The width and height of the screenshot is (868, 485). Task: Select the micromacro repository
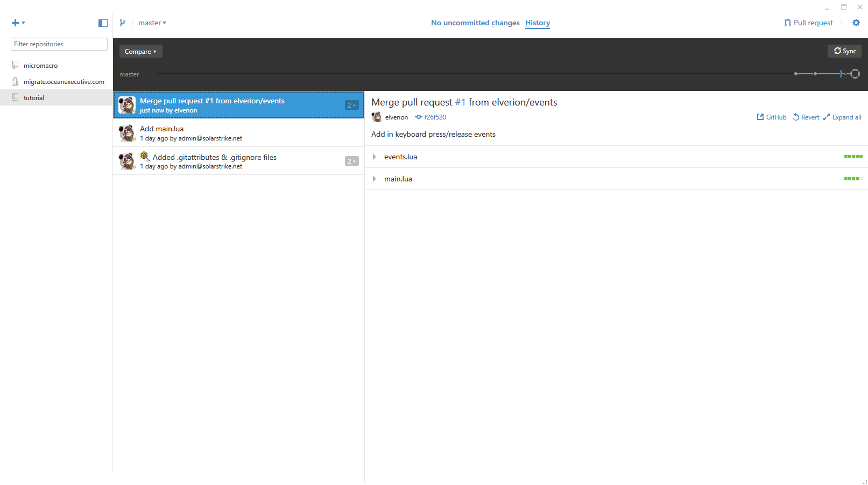coord(40,66)
